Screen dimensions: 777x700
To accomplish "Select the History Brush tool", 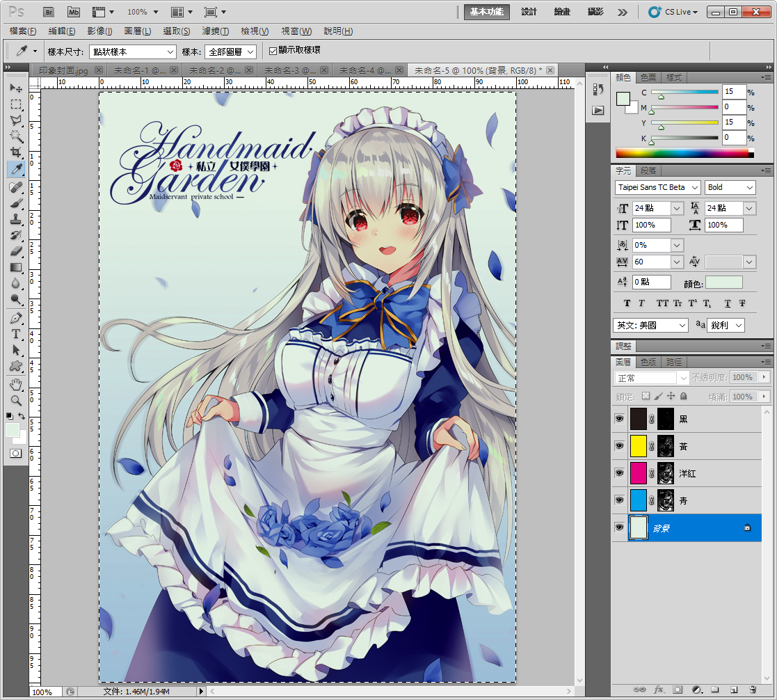I will (x=16, y=235).
